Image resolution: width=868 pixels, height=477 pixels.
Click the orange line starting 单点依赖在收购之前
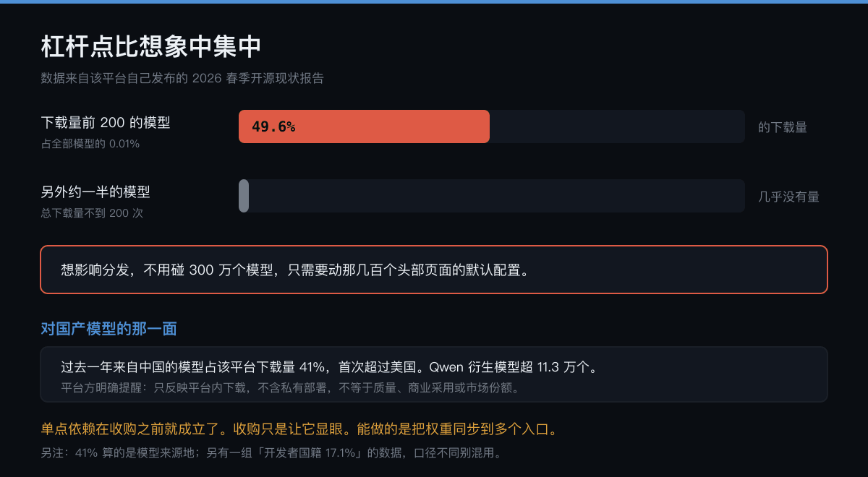click(x=299, y=429)
